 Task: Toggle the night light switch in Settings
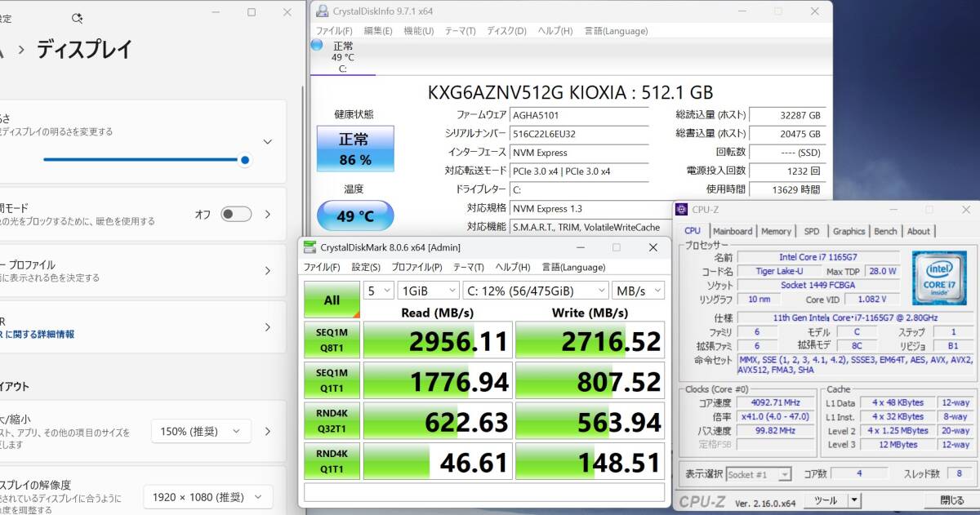point(236,214)
